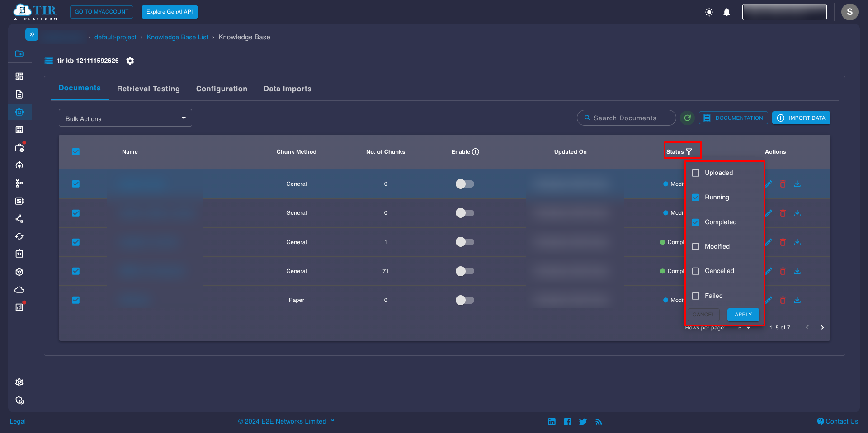The width and height of the screenshot is (868, 433).
Task: Open the sidebar dashboard grid icon
Action: 19,76
